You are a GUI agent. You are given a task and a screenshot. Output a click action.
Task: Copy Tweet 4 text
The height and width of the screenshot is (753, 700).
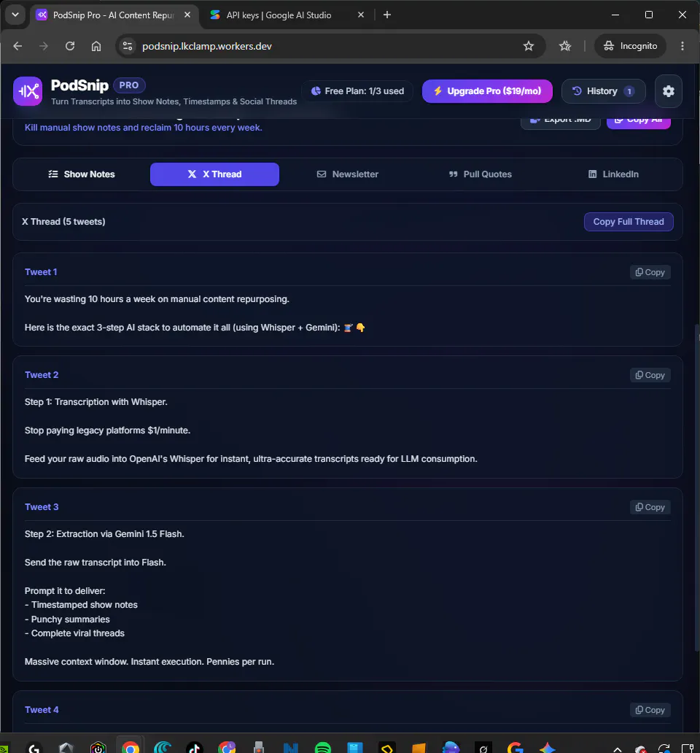coord(650,710)
